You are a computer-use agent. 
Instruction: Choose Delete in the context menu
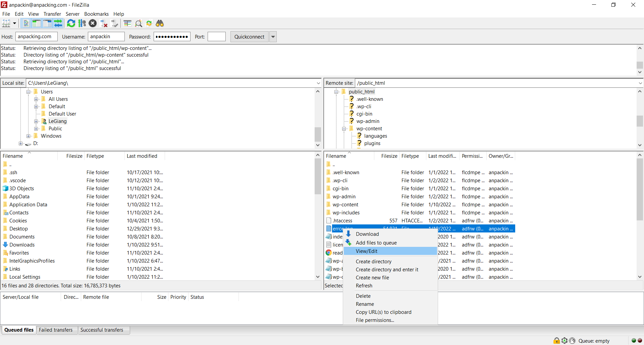coord(390,296)
